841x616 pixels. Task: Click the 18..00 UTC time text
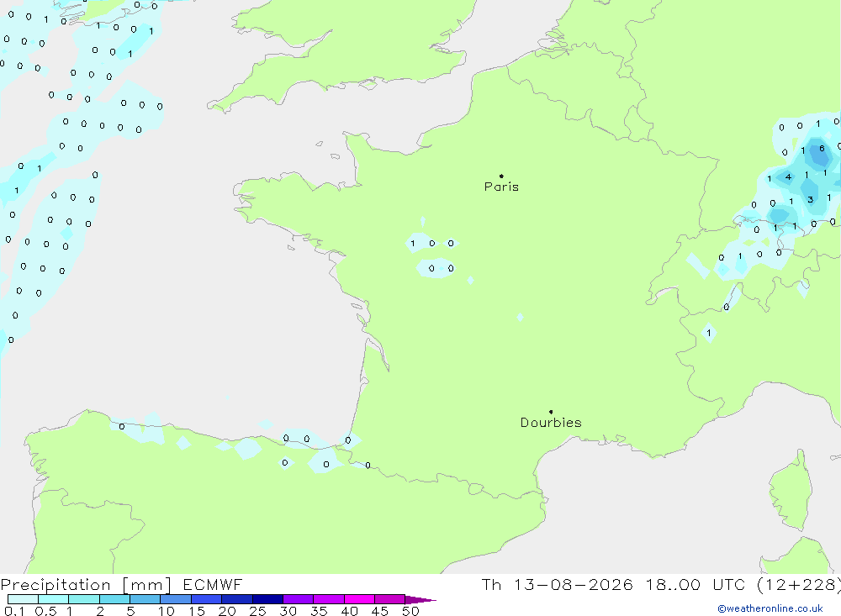[696, 585]
